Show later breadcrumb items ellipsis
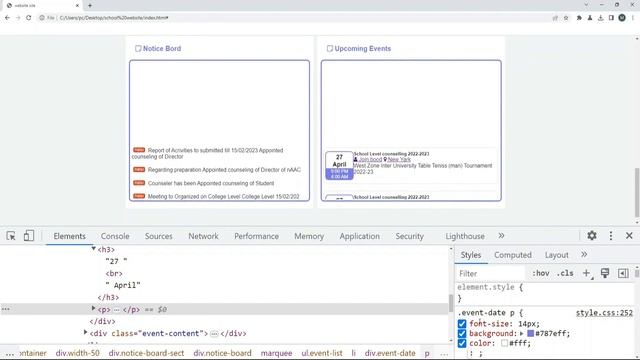This screenshot has height=360, width=640. pos(444,353)
